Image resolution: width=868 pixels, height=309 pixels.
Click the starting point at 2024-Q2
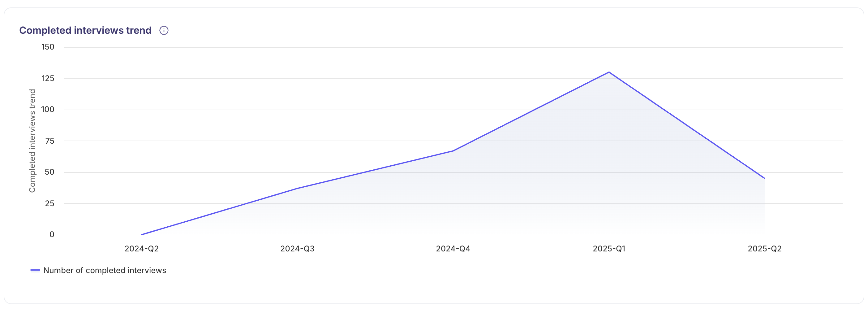coord(141,233)
